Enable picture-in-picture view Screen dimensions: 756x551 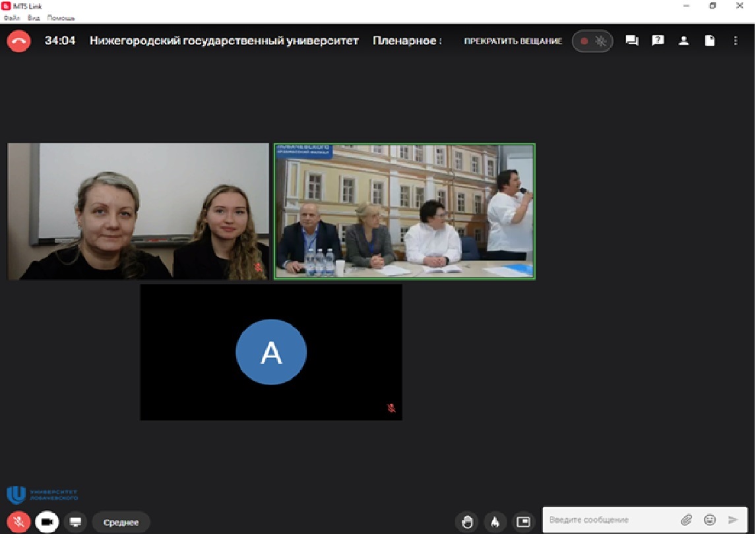click(522, 521)
